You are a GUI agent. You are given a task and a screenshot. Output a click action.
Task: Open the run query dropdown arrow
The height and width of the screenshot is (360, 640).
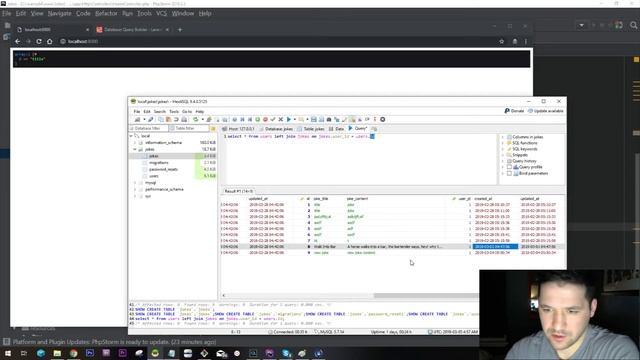click(295, 120)
